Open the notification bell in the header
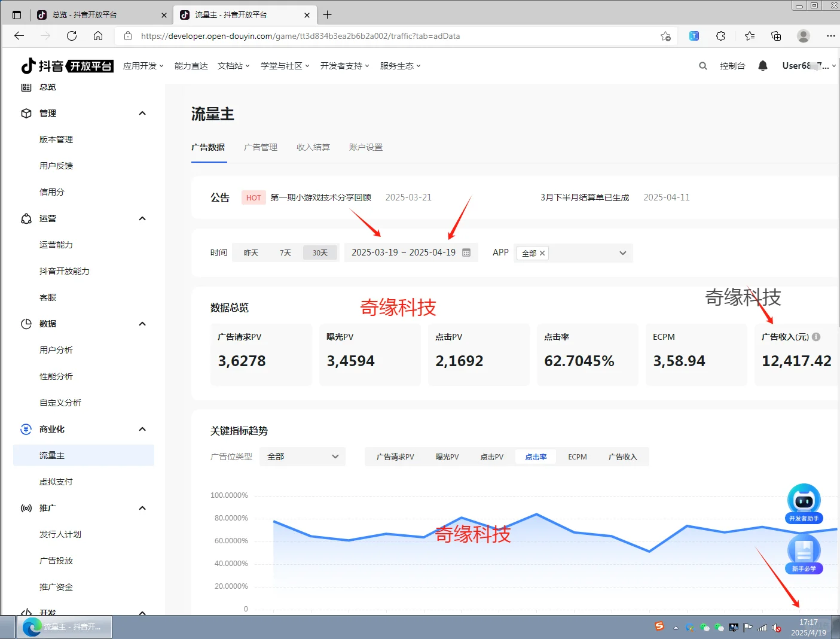The image size is (840, 639). click(763, 66)
